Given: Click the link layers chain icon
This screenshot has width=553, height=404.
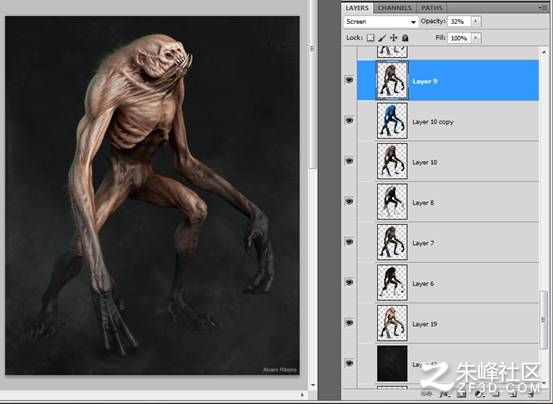Looking at the screenshot, I should [426, 394].
